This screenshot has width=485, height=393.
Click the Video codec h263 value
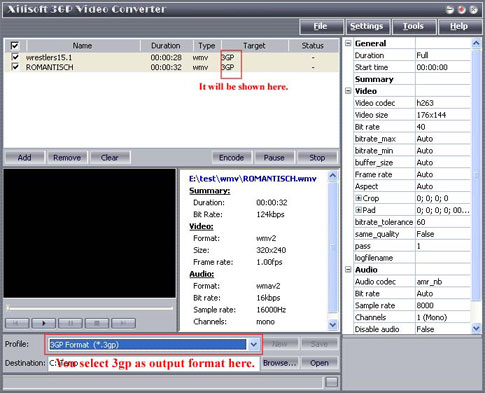443,103
